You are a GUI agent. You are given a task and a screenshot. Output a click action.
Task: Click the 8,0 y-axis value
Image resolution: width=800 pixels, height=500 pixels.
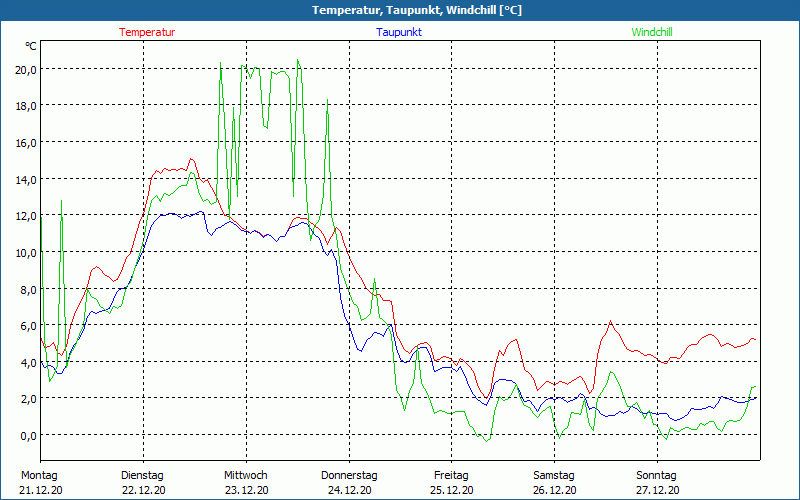pos(28,289)
